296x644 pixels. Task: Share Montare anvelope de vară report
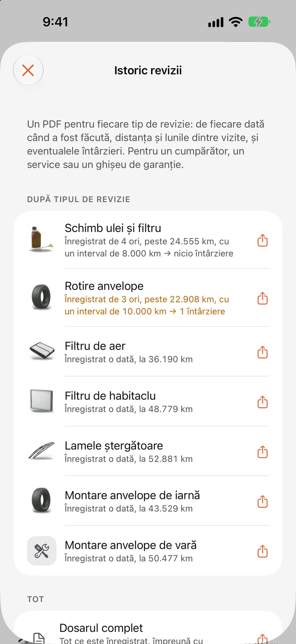point(263,551)
